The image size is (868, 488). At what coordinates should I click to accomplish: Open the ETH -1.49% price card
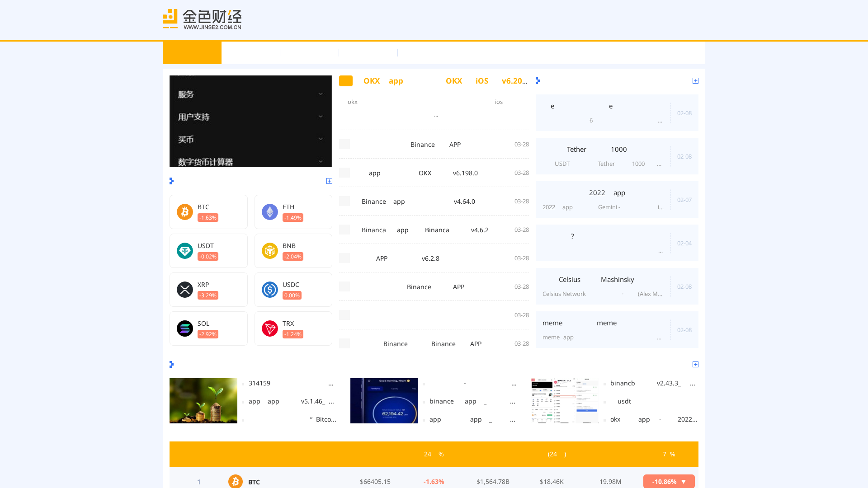tap(293, 212)
